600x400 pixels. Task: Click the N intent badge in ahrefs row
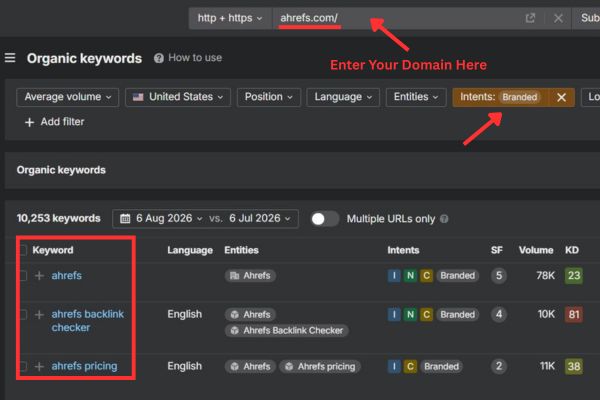[x=410, y=276]
